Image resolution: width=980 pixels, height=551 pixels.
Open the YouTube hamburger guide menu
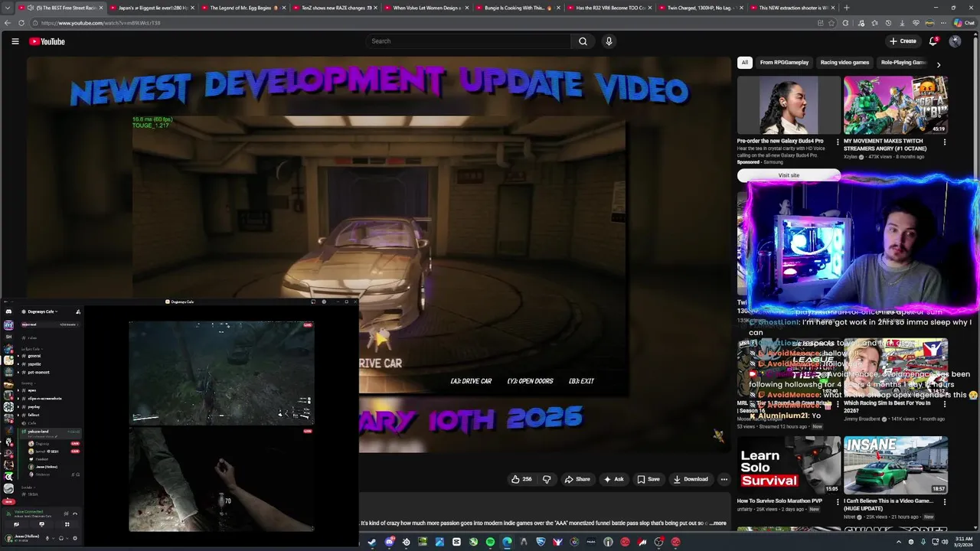(x=15, y=41)
